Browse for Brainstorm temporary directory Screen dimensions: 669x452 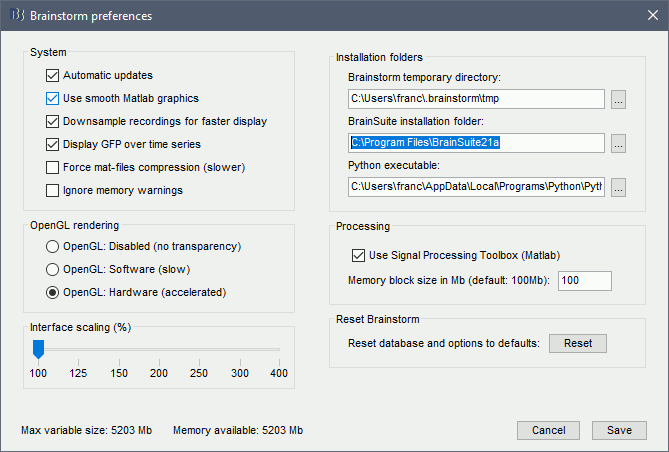click(x=618, y=99)
